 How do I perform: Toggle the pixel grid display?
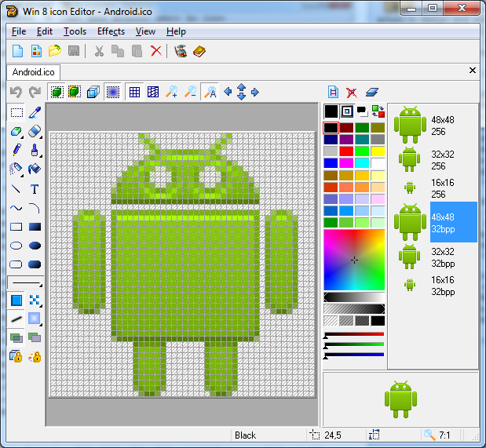coord(134,92)
